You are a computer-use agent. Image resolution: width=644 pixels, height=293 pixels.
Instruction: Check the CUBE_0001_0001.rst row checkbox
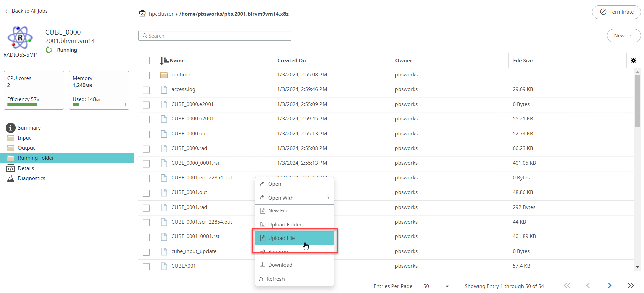(146, 237)
